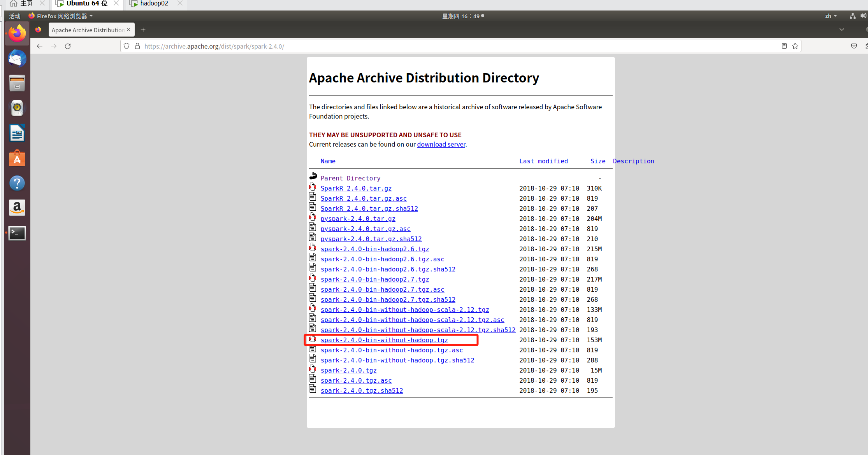Open the 活动 activities overview
Screen dimensions: 868x455
[15, 16]
